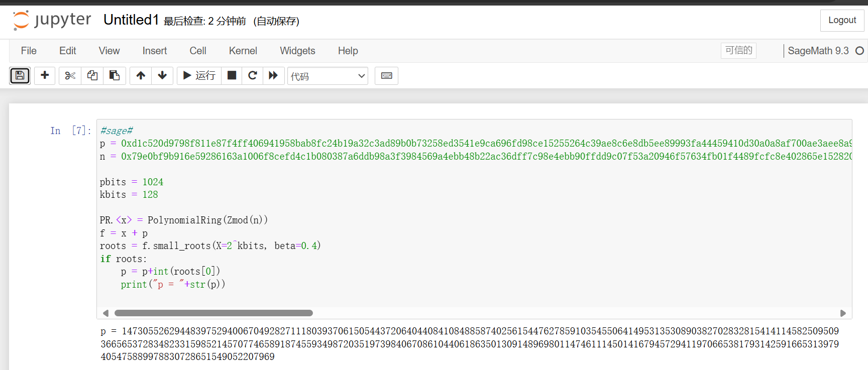Viewport: 868px width, 370px height.
Task: Move selected cell down arrow
Action: click(162, 76)
